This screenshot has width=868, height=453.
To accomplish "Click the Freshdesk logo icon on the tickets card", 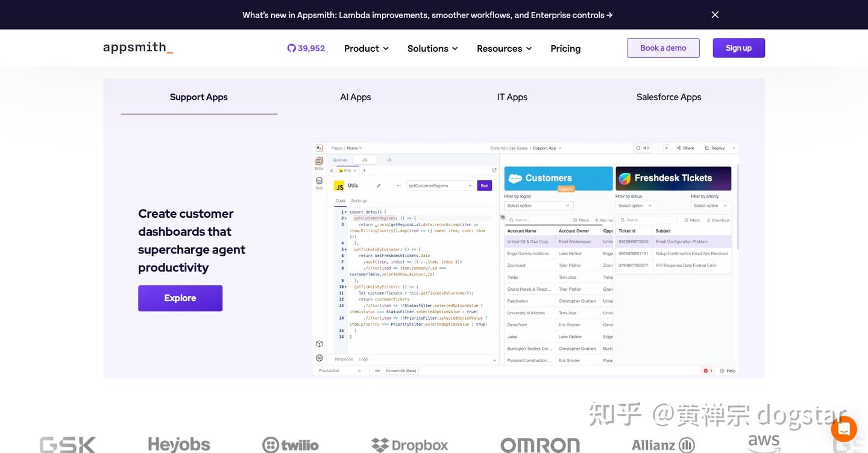I will (x=625, y=178).
